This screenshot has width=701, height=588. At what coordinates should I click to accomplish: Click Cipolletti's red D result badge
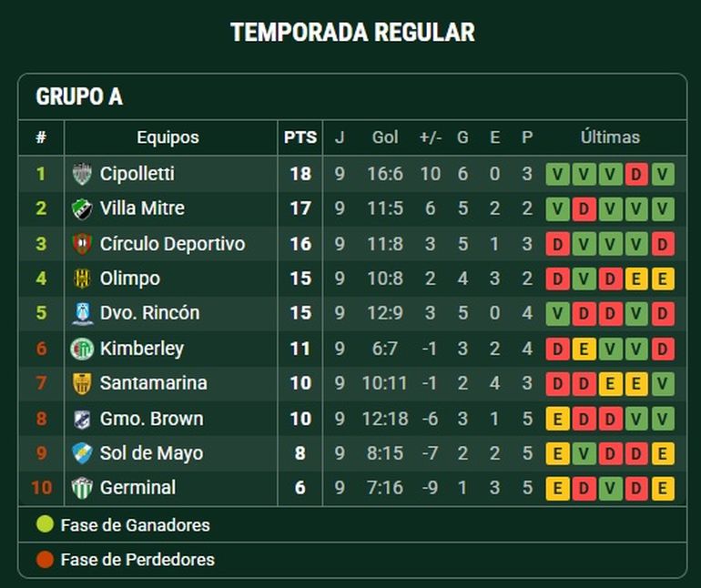coord(636,175)
